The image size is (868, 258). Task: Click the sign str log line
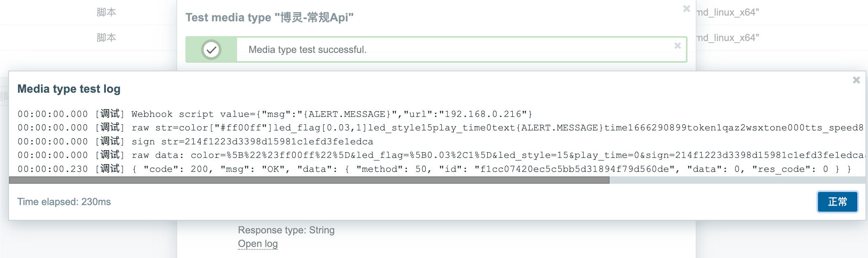[x=195, y=142]
